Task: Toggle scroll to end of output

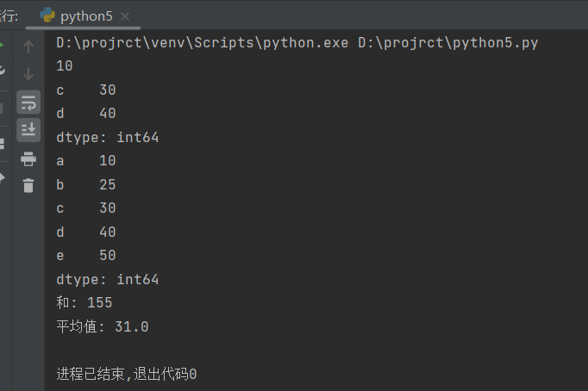Action: point(28,129)
